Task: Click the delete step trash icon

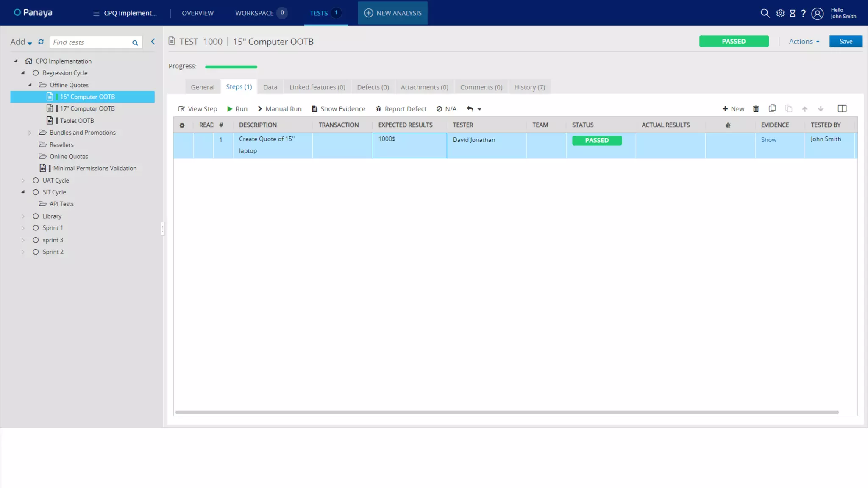Action: (x=756, y=109)
